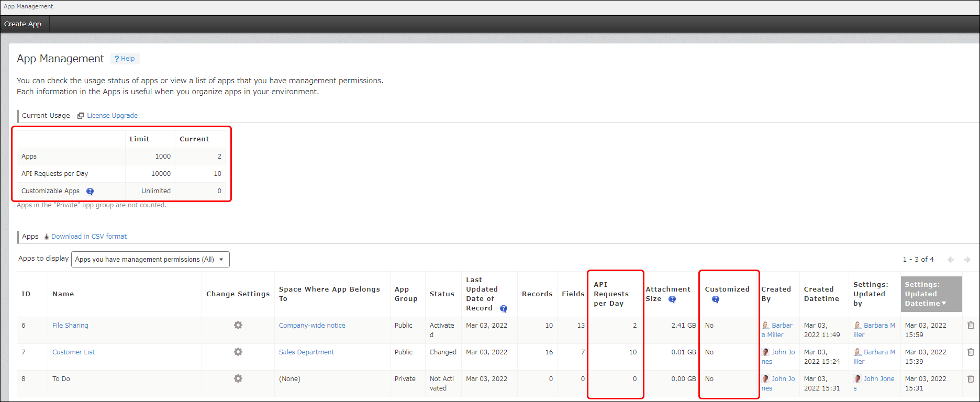Open the Company-wide notice space link
The width and height of the screenshot is (980, 402).
coord(312,326)
